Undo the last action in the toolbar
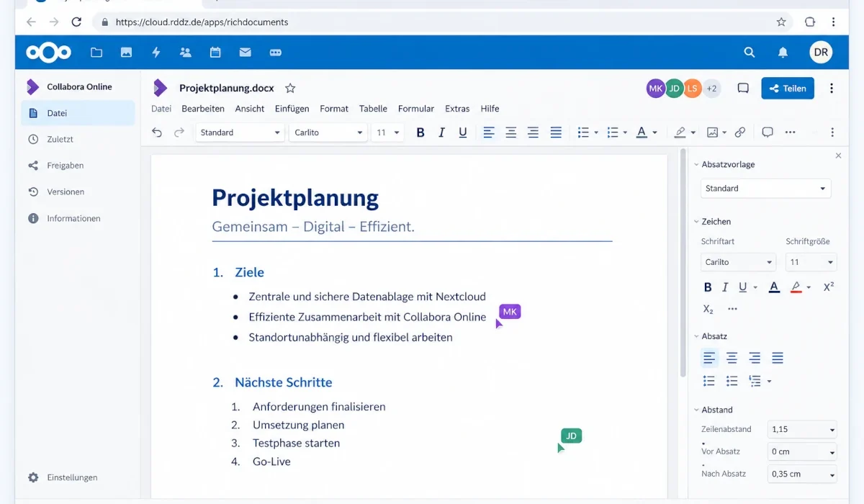864x504 pixels. 157,132
